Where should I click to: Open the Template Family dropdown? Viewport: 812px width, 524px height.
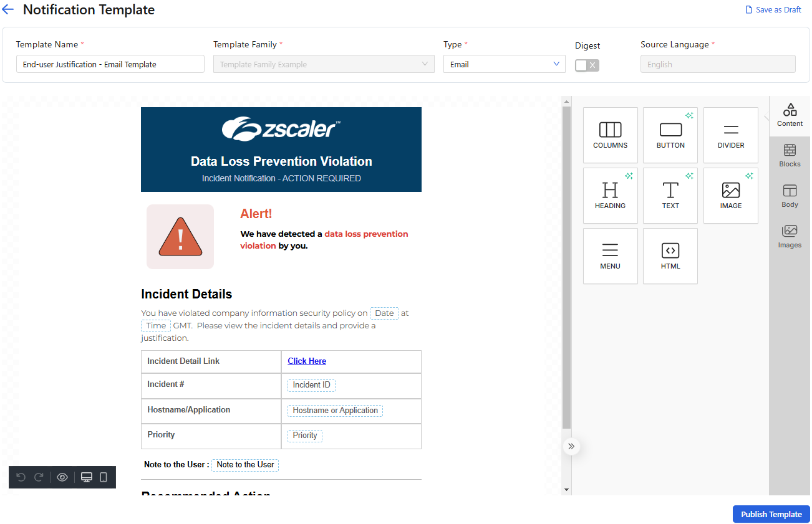(324, 64)
